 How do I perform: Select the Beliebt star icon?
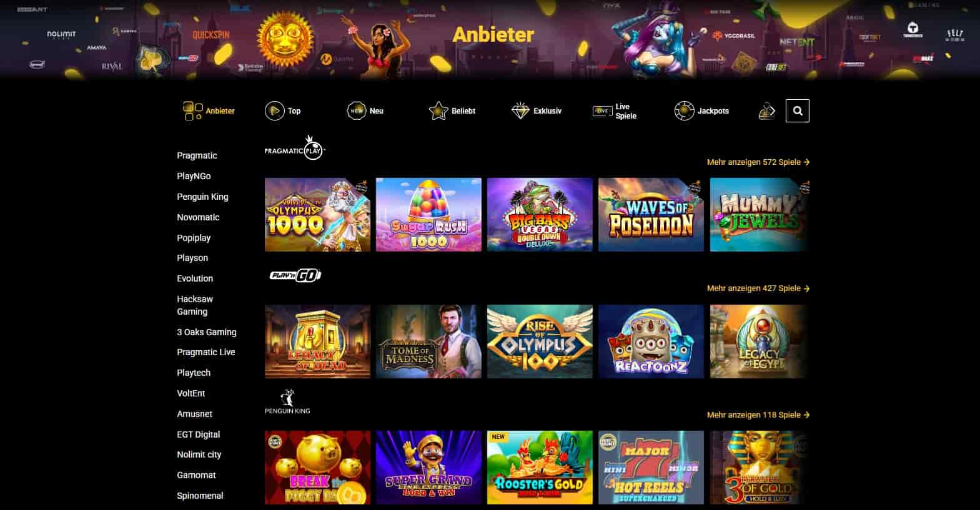[438, 111]
